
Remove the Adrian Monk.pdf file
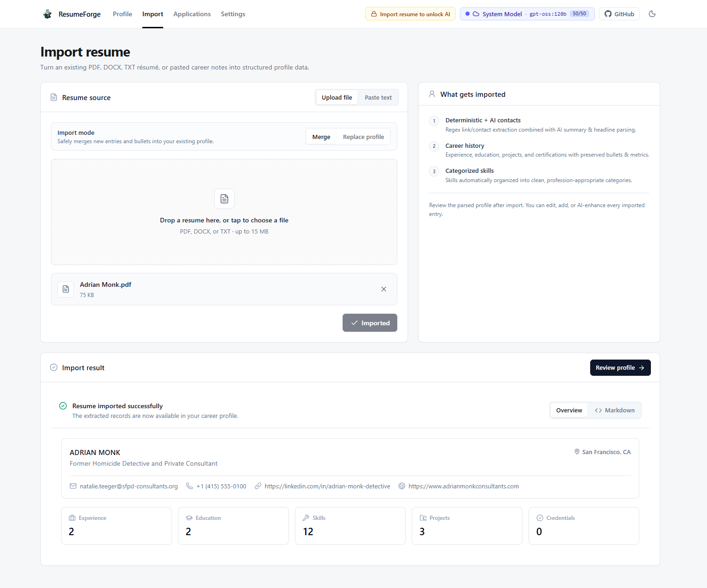coord(384,289)
